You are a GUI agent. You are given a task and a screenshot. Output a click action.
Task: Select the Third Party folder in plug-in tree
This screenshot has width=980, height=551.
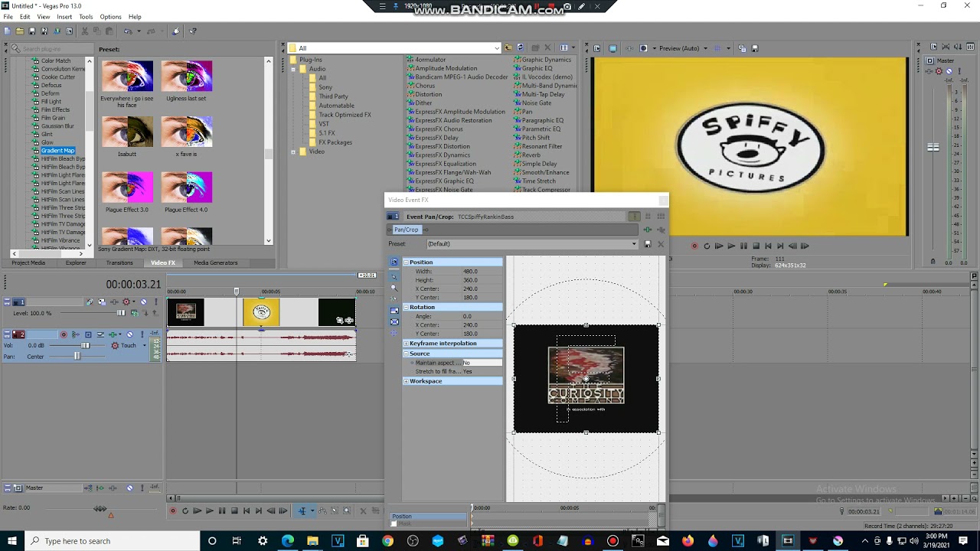333,96
